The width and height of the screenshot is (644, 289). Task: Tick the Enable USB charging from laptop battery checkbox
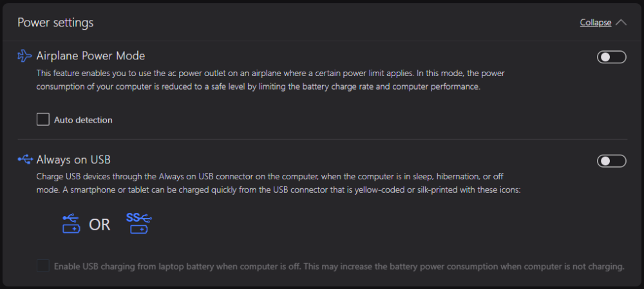pyautogui.click(x=43, y=266)
